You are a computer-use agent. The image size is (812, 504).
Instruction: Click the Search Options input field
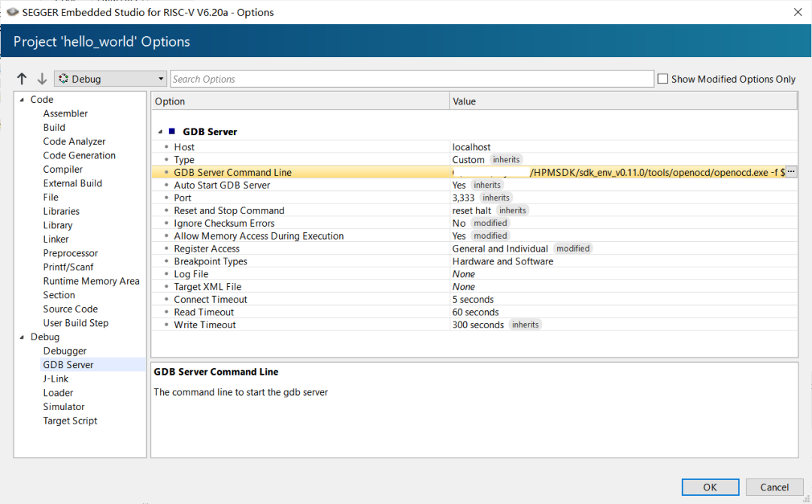[x=412, y=79]
